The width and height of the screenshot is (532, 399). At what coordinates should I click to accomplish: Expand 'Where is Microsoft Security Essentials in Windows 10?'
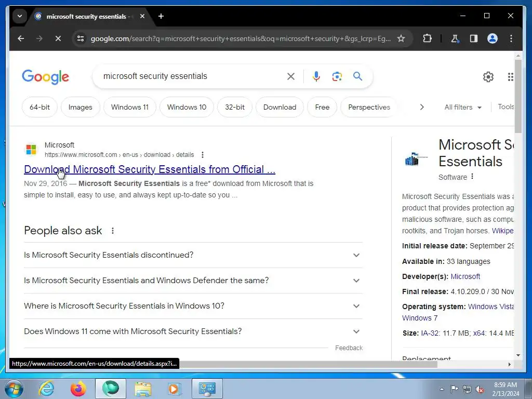[x=193, y=306]
